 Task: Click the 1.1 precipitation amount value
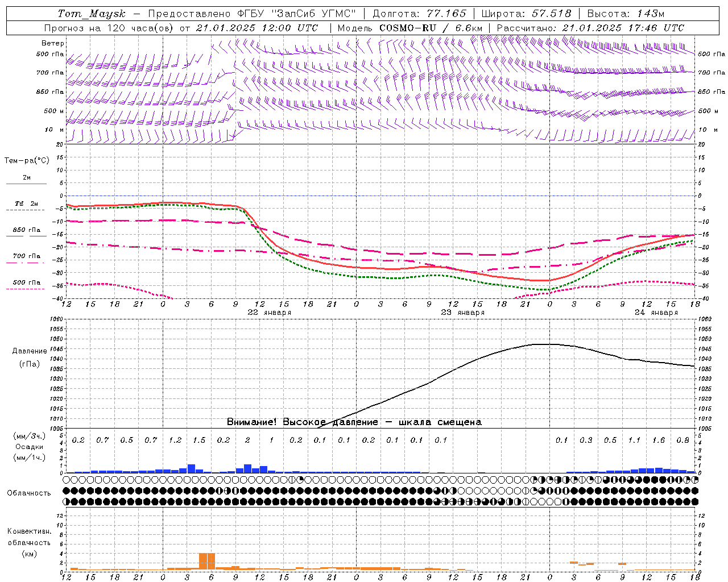[635, 440]
